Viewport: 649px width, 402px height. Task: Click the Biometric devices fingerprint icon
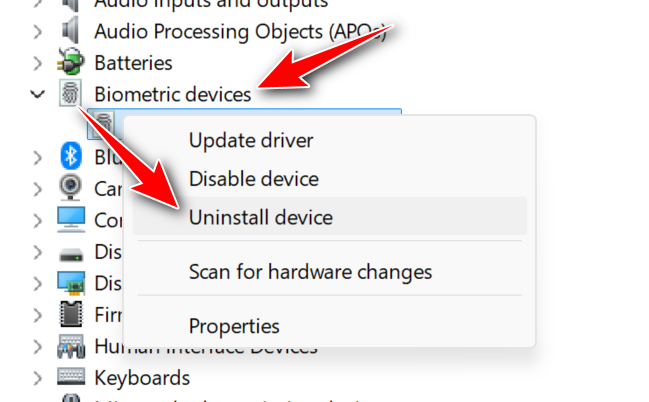point(70,94)
